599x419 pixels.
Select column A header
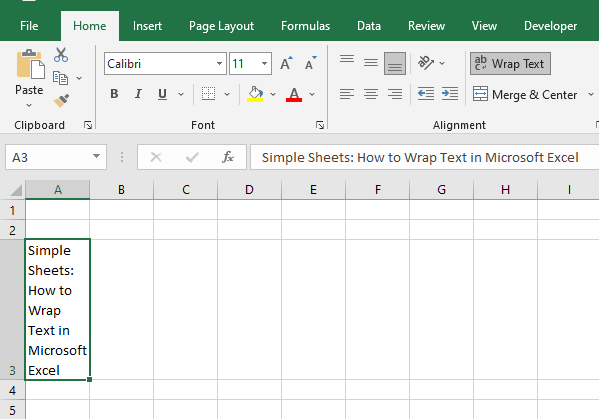point(58,189)
